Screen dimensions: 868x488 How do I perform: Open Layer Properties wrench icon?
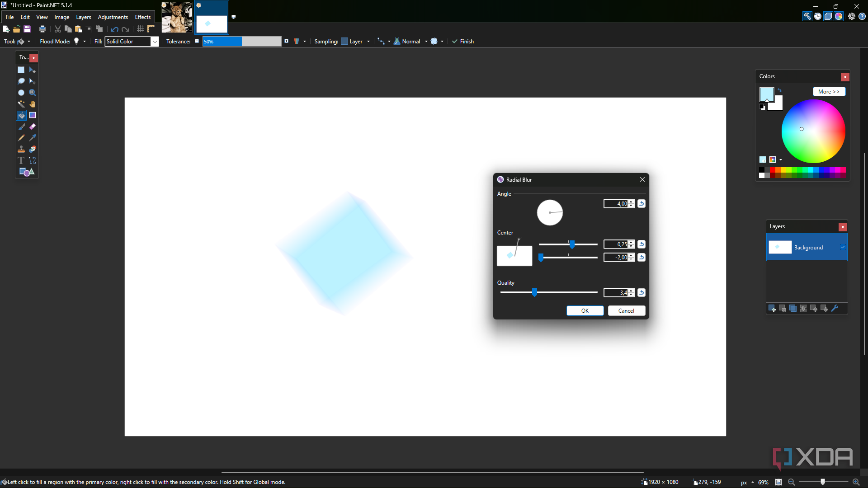[835, 308]
